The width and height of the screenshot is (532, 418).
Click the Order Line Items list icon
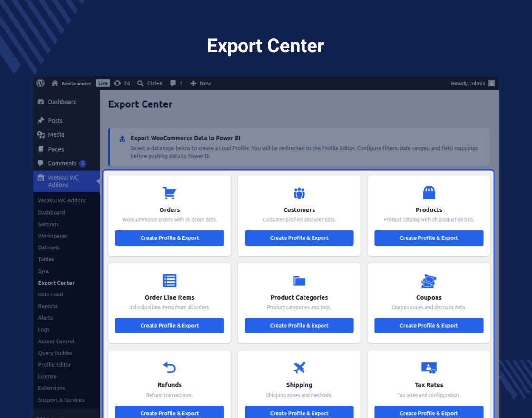click(169, 281)
